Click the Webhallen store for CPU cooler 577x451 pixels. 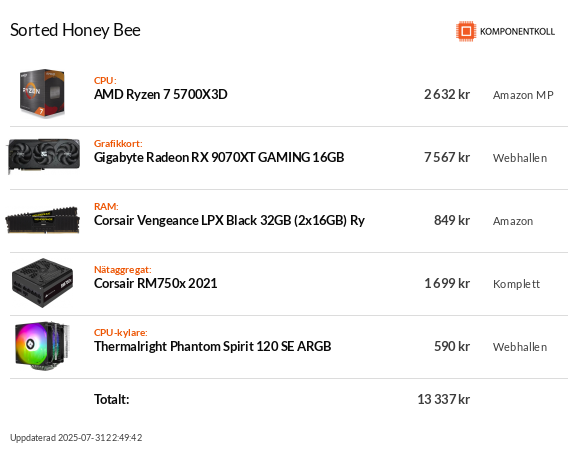pyautogui.click(x=520, y=347)
